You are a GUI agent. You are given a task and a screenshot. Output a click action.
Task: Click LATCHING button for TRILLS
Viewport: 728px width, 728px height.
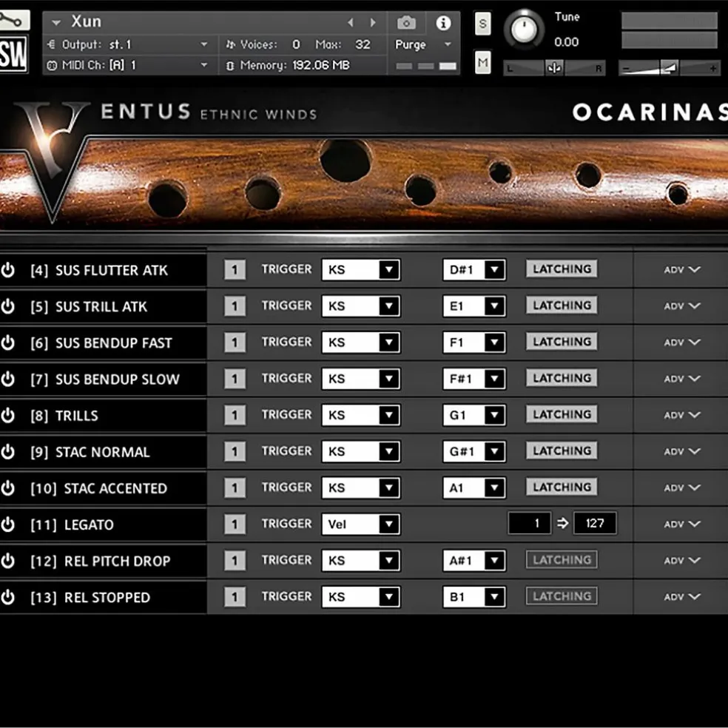pyautogui.click(x=562, y=414)
